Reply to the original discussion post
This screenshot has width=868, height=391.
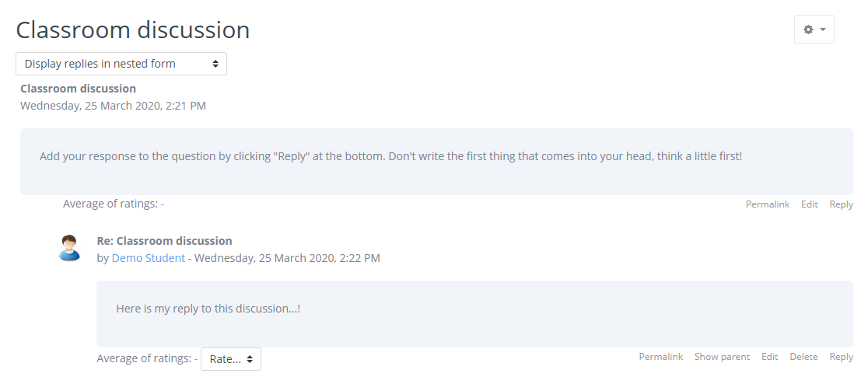[x=841, y=204]
